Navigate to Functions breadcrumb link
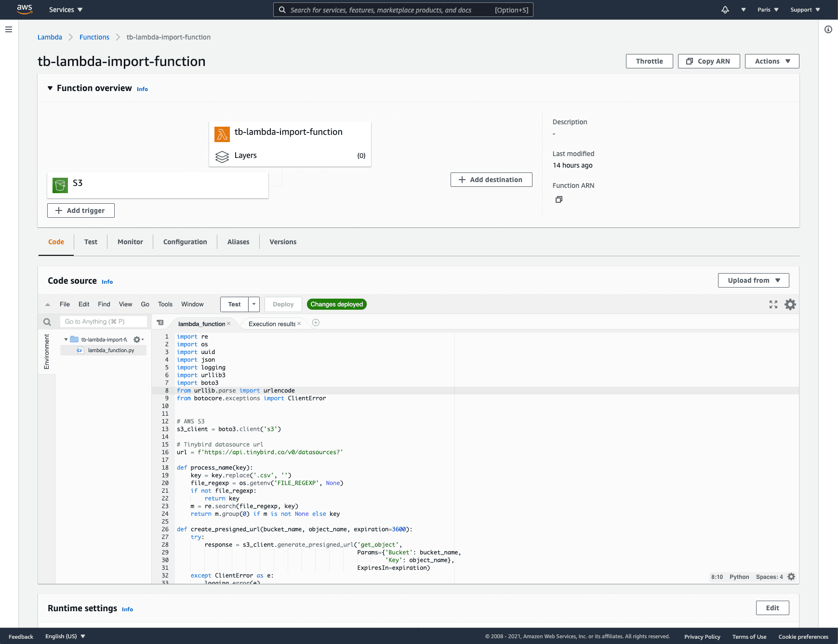Screen dimensions: 838x644 94,37
